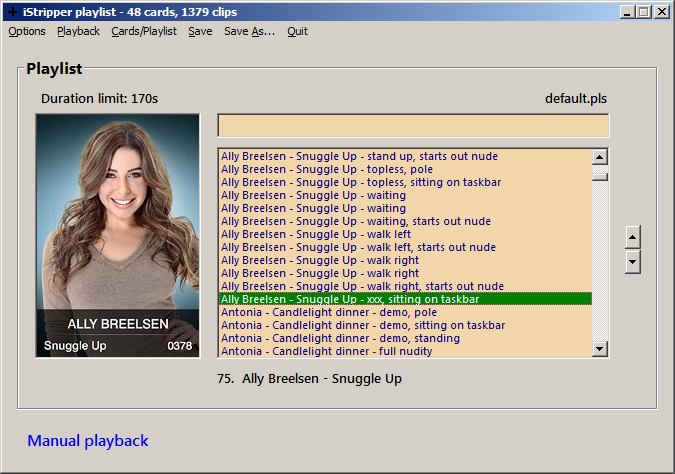
Task: Select 'Snuggle Up - walk right, starts out nude'
Action: 406,286
